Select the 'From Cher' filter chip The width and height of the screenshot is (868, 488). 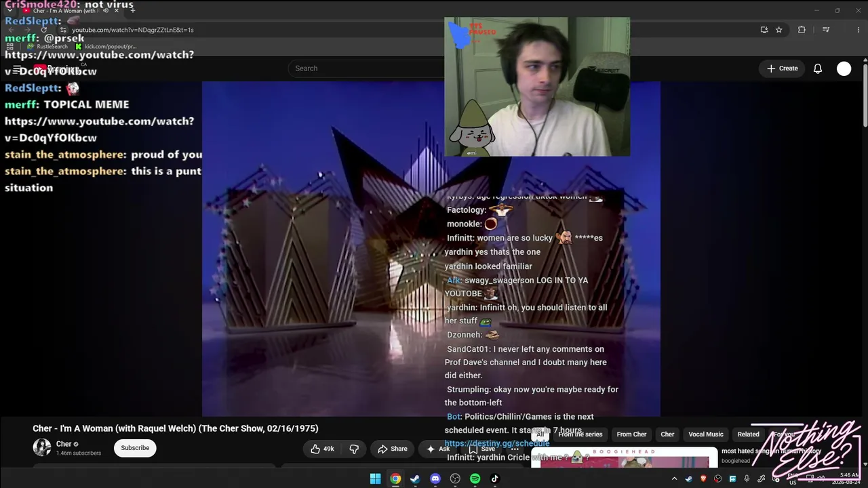coord(631,434)
